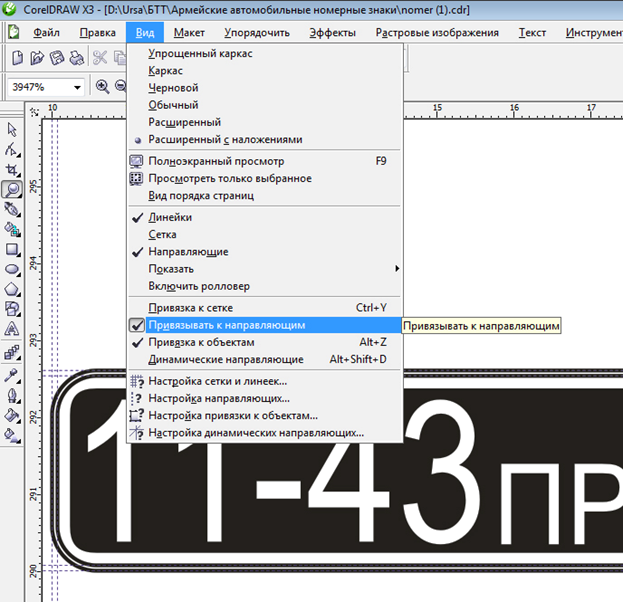Viewport: 624px width, 603px height.
Task: Click the Print icon in toolbar
Action: click(x=76, y=58)
